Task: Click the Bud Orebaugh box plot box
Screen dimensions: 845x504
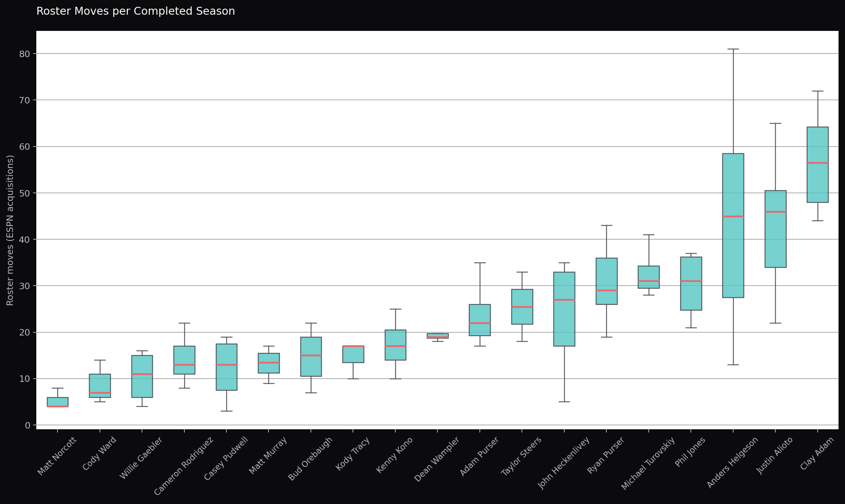Action: click(311, 357)
